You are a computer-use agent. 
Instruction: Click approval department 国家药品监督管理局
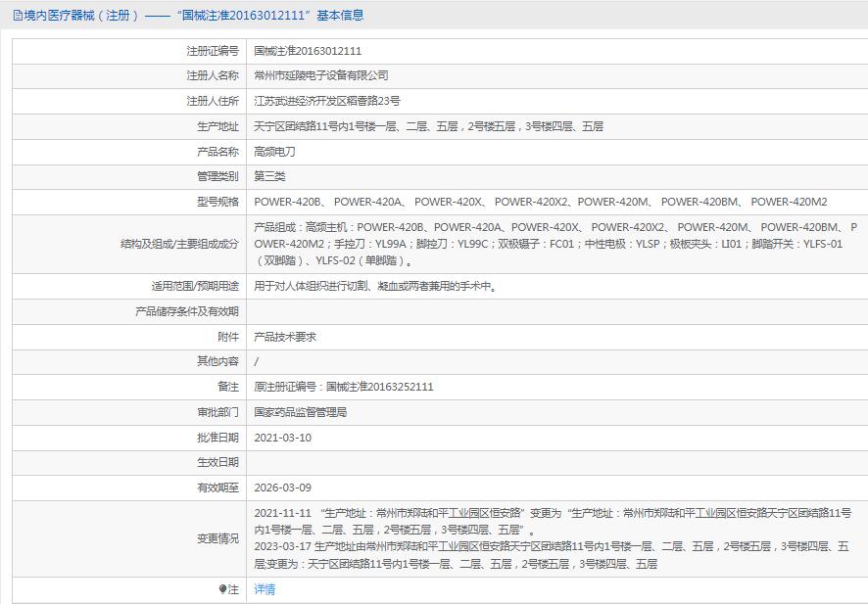point(301,412)
